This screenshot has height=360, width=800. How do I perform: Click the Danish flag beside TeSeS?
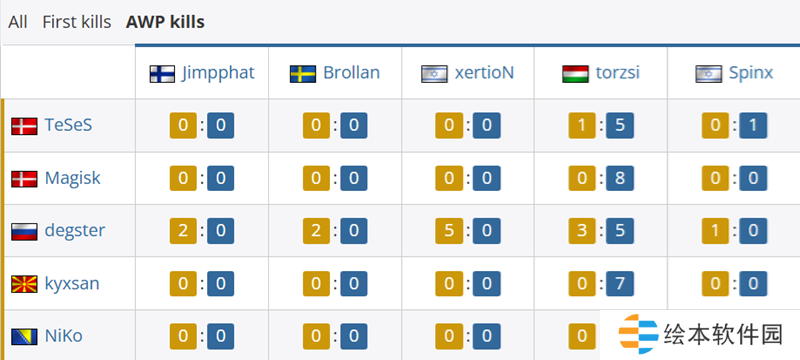[x=24, y=126]
